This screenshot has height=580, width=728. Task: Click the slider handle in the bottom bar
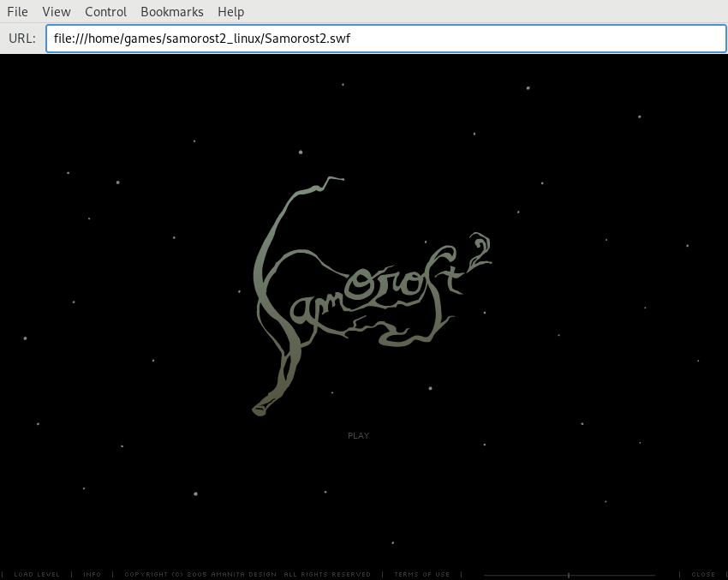pos(569,575)
